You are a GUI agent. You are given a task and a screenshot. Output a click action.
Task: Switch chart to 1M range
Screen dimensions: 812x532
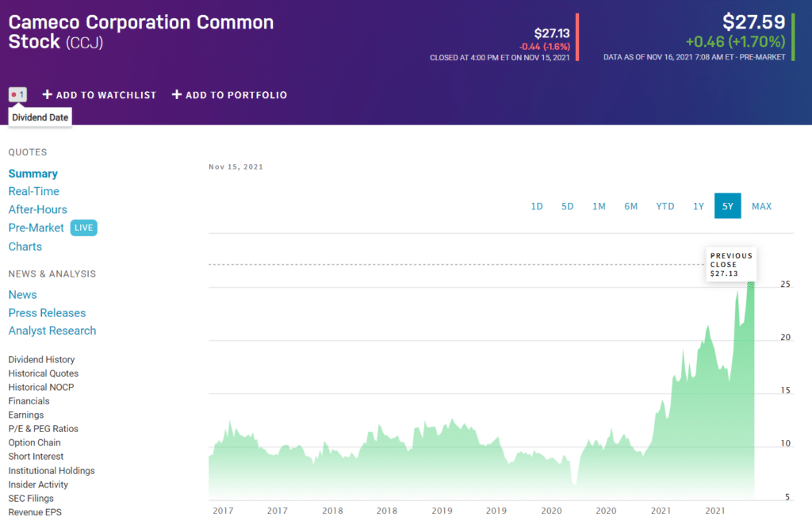[x=599, y=206]
